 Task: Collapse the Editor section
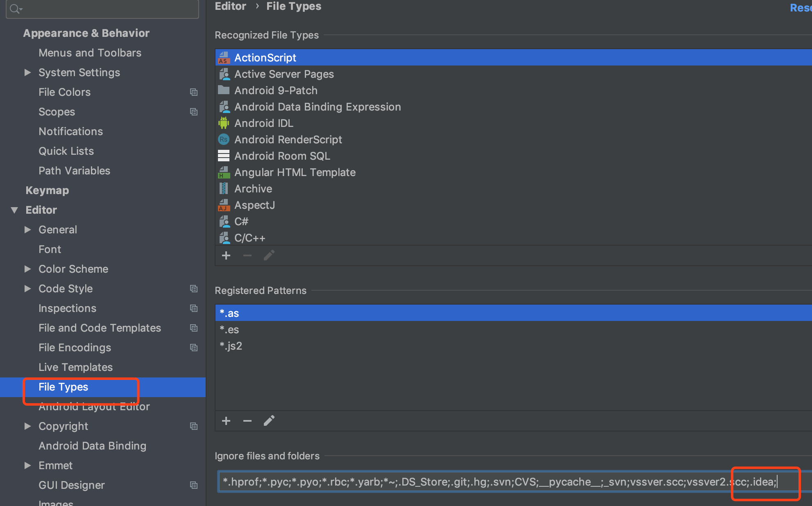point(14,210)
